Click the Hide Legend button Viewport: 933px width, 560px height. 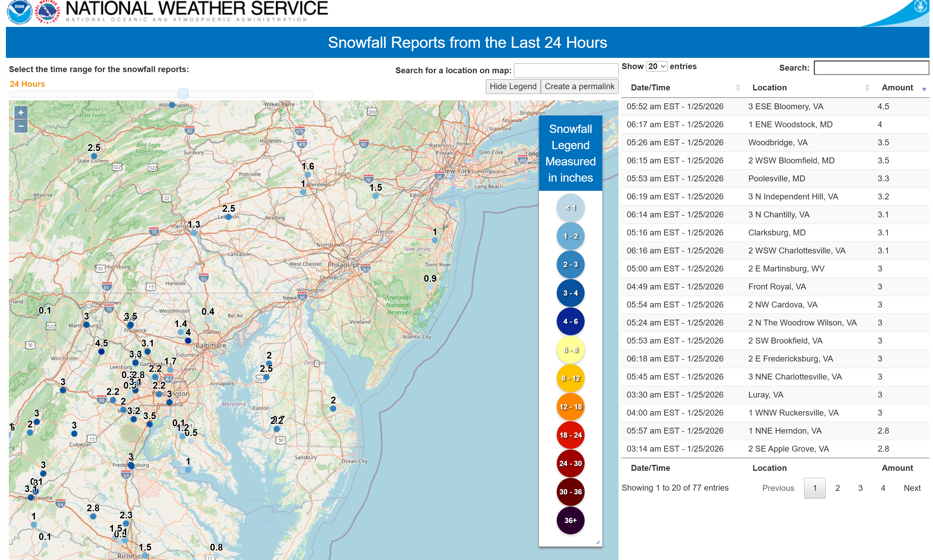512,87
